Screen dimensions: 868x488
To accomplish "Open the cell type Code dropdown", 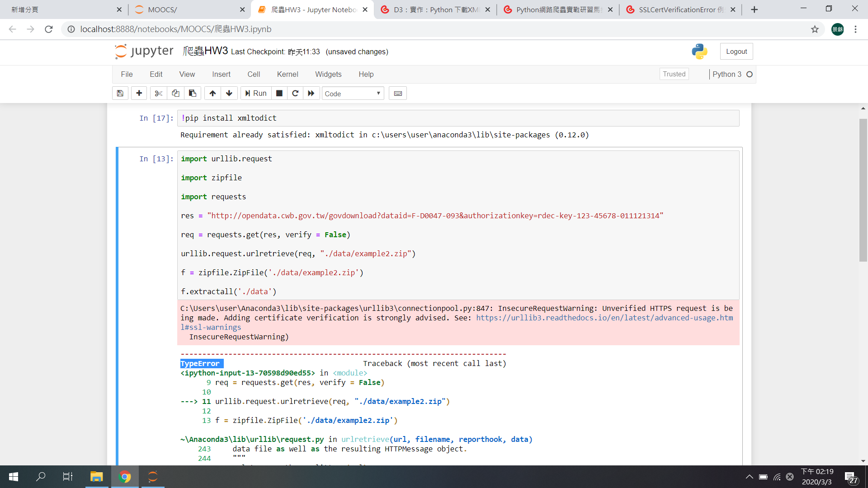I will coord(353,94).
